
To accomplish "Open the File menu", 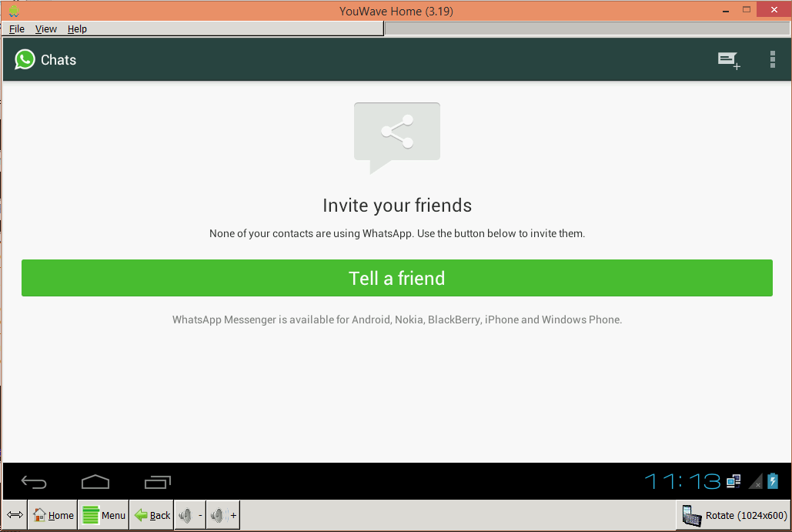I will (x=17, y=28).
